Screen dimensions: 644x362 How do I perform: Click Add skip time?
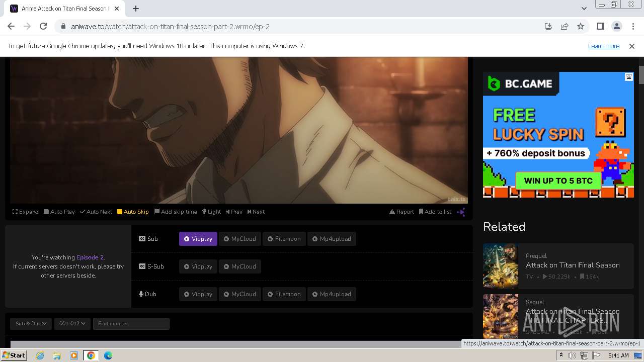(x=176, y=212)
